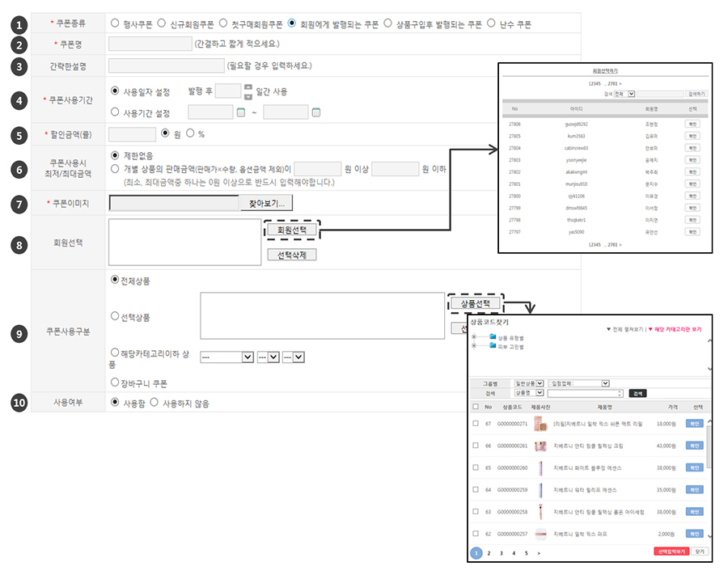Viewport: 728px width, 579px height.
Task: Click product thumbnail for G0000000271
Action: tap(540, 423)
